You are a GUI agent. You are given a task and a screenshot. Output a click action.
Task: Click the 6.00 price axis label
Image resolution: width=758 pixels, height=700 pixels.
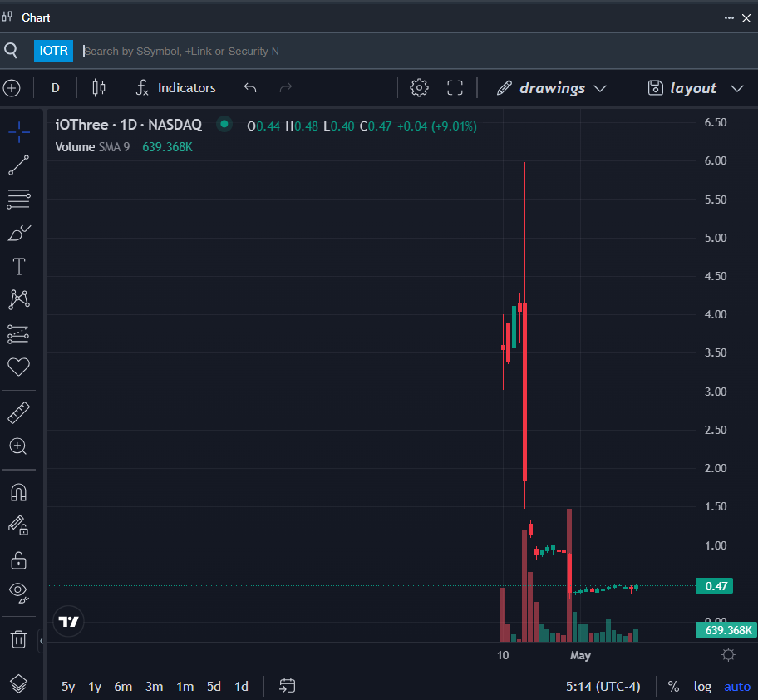(x=716, y=160)
